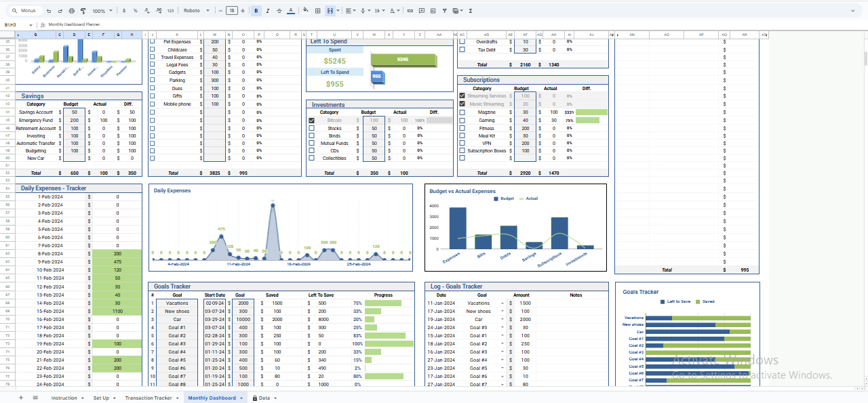The width and height of the screenshot is (868, 403).
Task: Open the Menus search box
Action: pyautogui.click(x=25, y=10)
